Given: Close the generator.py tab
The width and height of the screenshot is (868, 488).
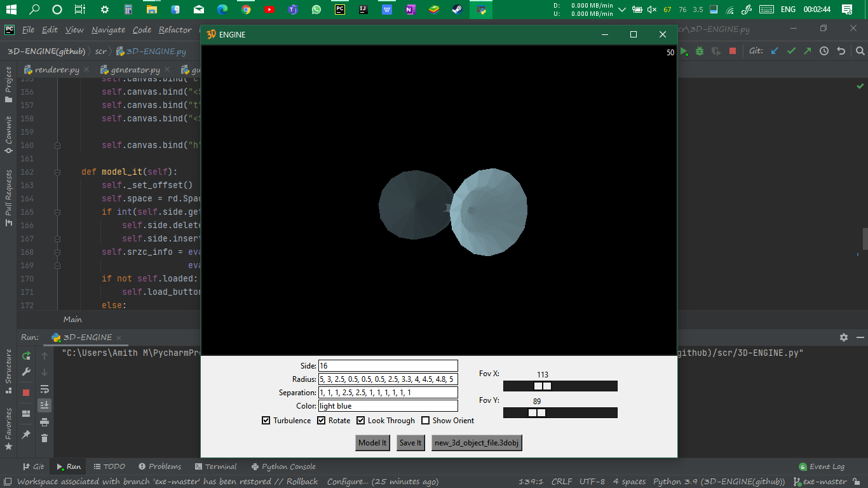Looking at the screenshot, I should (x=167, y=70).
